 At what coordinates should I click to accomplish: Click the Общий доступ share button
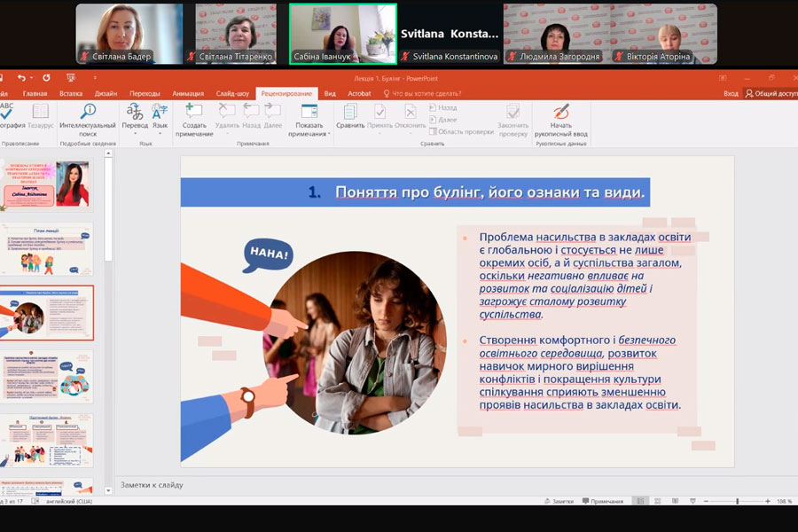click(771, 93)
